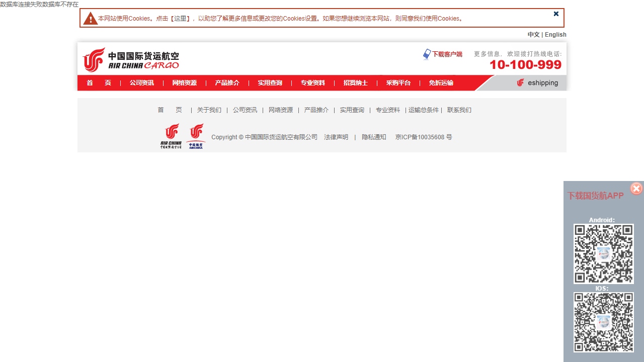This screenshot has height=362, width=644.
Task: Click the blue-text Air China footer logo
Action: tap(196, 136)
